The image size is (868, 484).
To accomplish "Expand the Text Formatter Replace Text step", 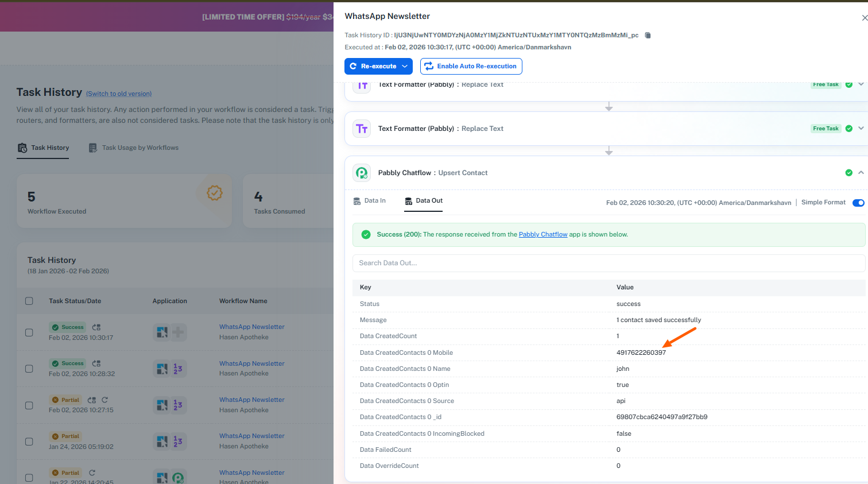I will point(861,129).
